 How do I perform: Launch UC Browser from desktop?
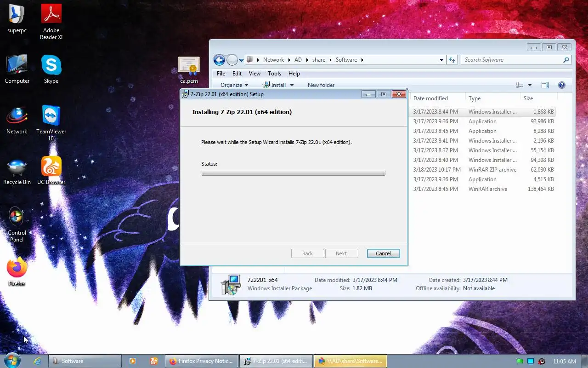pos(51,170)
